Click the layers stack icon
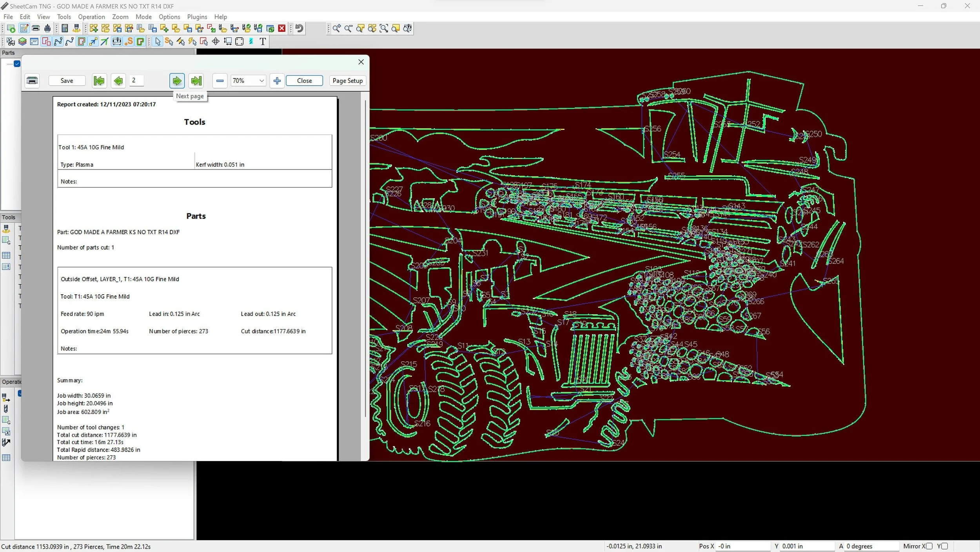This screenshot has width=980, height=552. coord(22,41)
